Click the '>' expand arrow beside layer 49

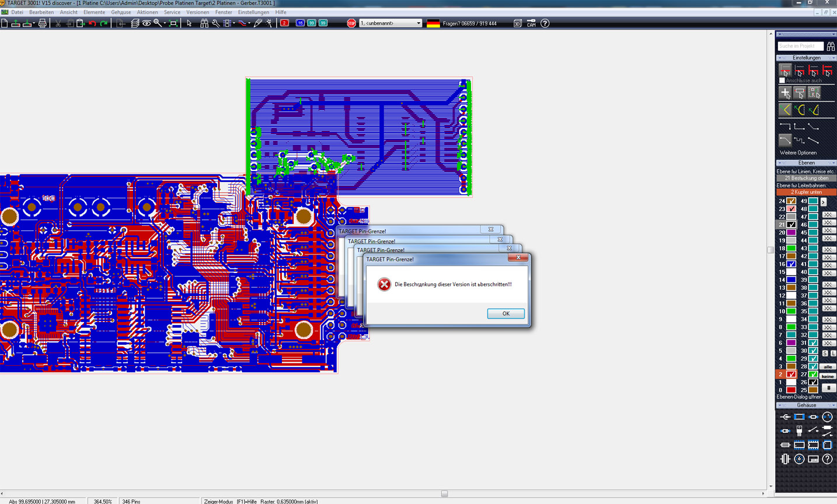click(824, 202)
